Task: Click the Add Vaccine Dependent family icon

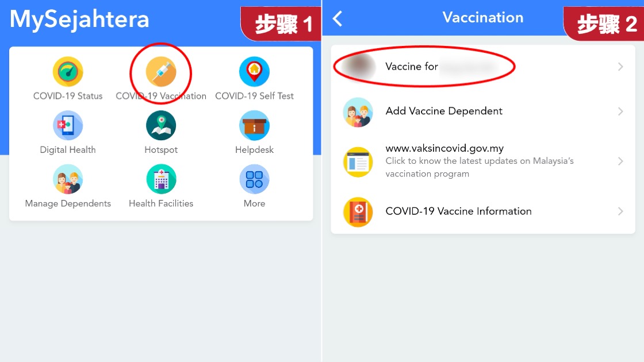Action: [358, 112]
